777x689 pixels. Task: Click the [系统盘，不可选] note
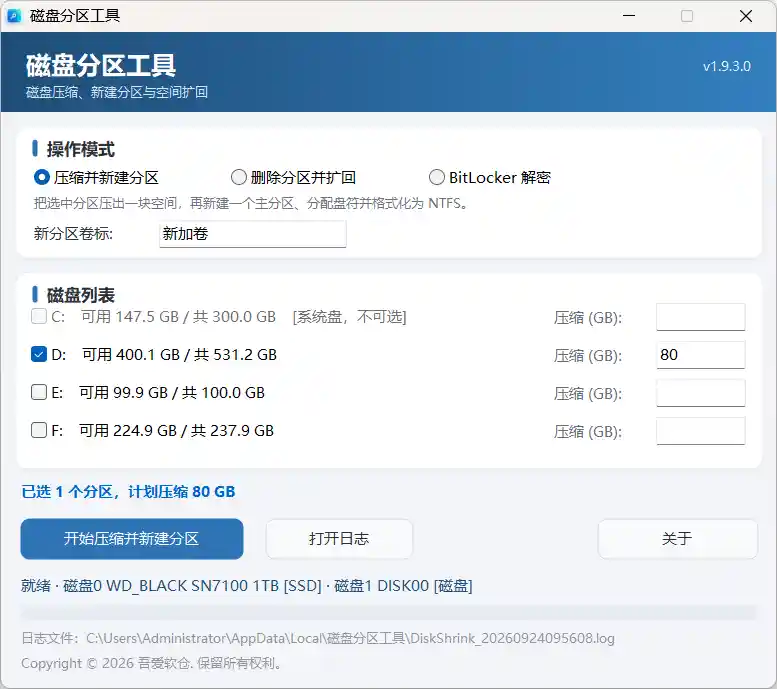350,317
